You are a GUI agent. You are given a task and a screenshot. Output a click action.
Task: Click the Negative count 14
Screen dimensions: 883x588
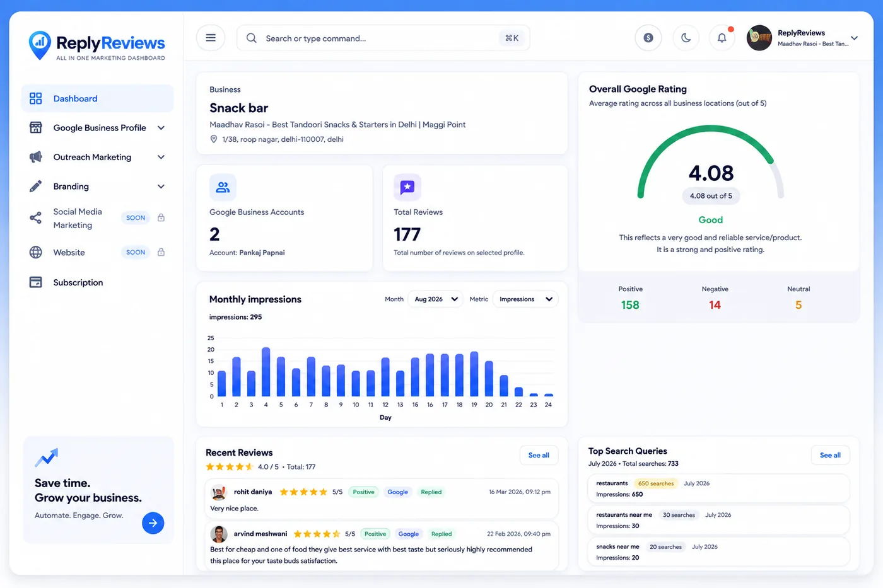coord(715,305)
